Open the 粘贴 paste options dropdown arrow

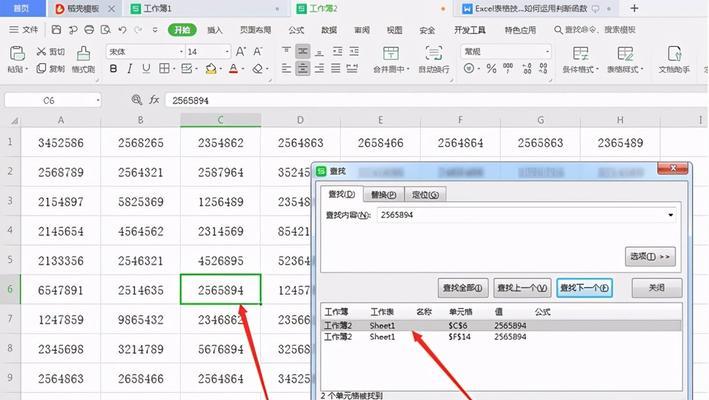(27, 69)
